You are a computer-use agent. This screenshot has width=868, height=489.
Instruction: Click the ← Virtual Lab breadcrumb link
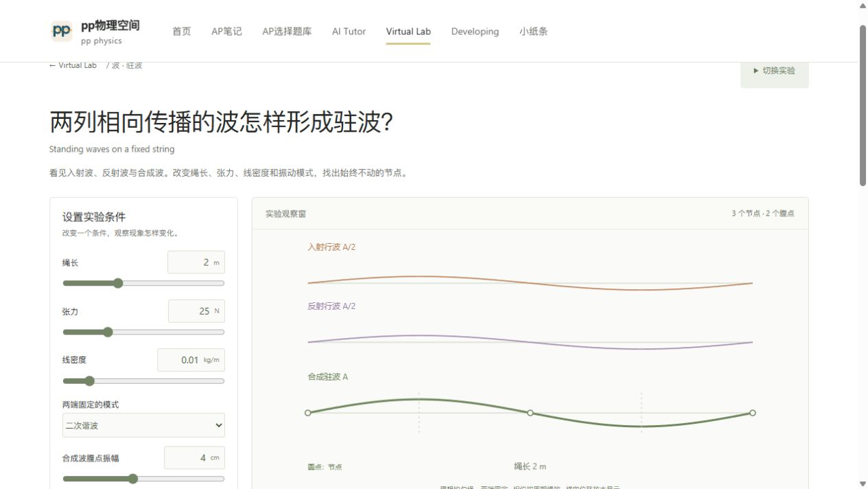73,65
